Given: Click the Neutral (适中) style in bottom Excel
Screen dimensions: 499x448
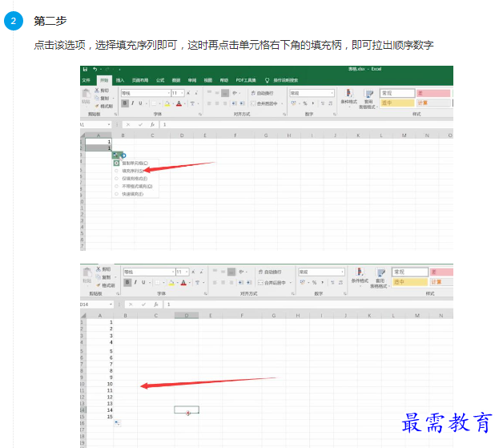Looking at the screenshot, I should 410,282.
